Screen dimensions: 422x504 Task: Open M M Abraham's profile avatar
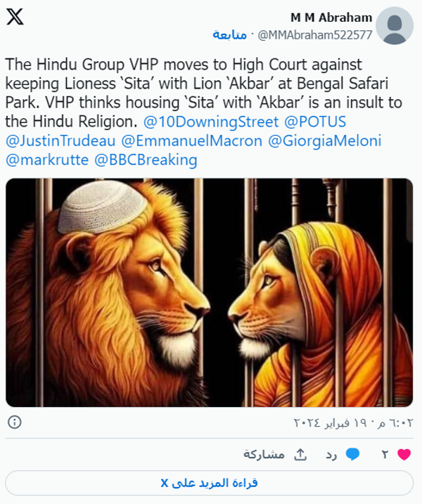coord(395,26)
